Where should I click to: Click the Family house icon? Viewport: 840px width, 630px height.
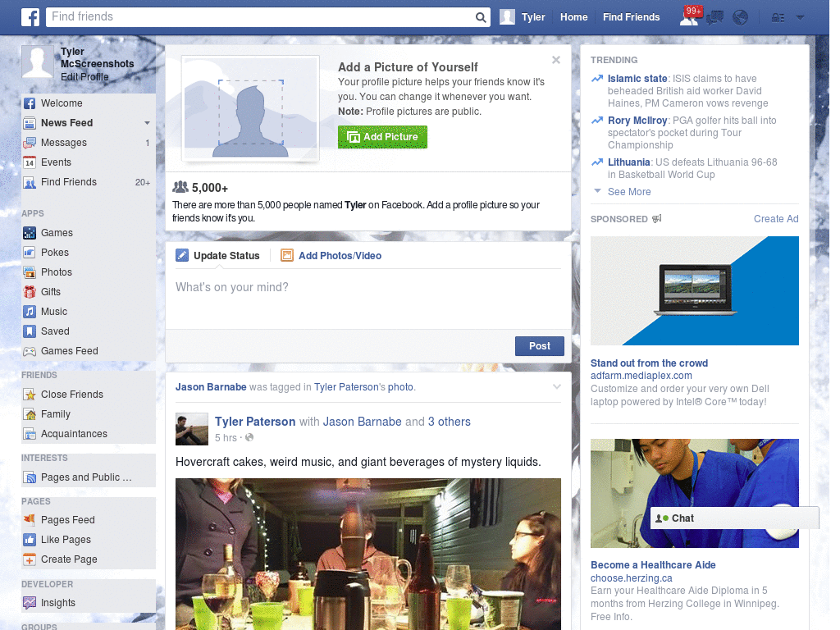click(x=30, y=414)
